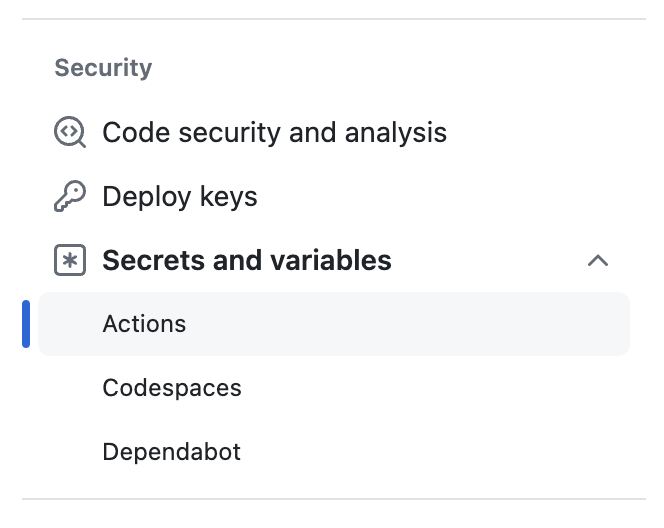Click the asterisk icon beside Secrets and variables
The height and width of the screenshot is (528, 664).
coord(70,261)
